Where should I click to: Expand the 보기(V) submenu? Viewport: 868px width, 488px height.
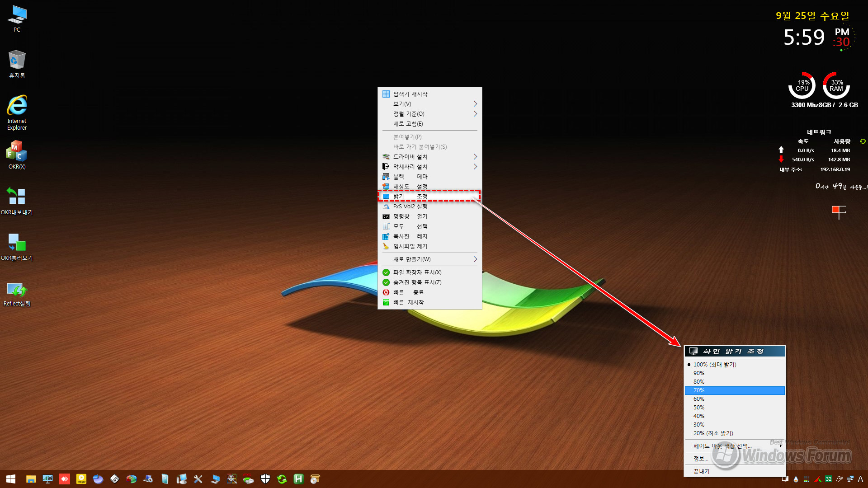point(429,104)
